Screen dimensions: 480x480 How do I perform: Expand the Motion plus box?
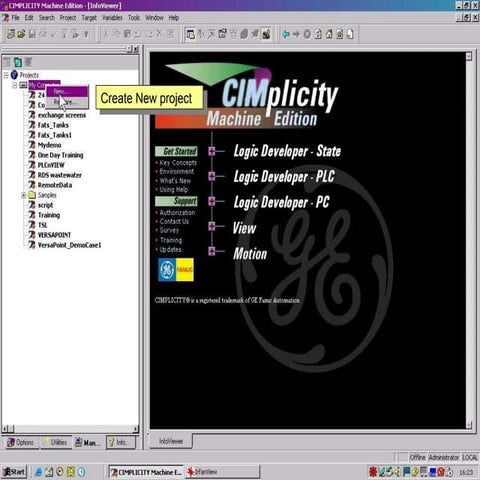click(212, 251)
